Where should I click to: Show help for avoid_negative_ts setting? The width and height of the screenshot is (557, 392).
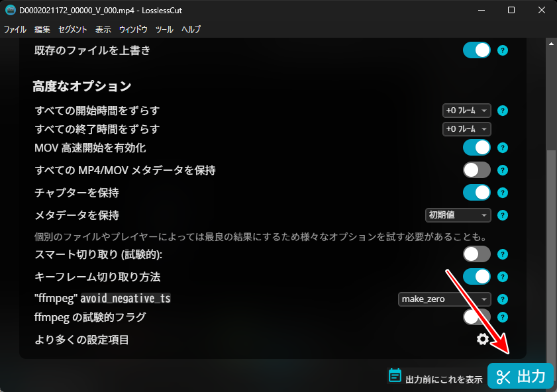(502, 299)
